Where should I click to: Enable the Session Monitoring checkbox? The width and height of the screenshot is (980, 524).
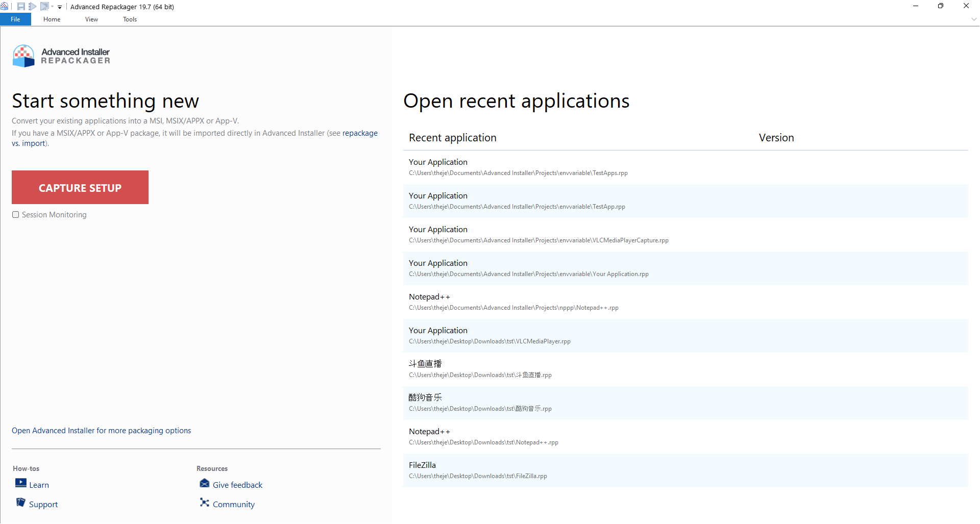tap(16, 215)
